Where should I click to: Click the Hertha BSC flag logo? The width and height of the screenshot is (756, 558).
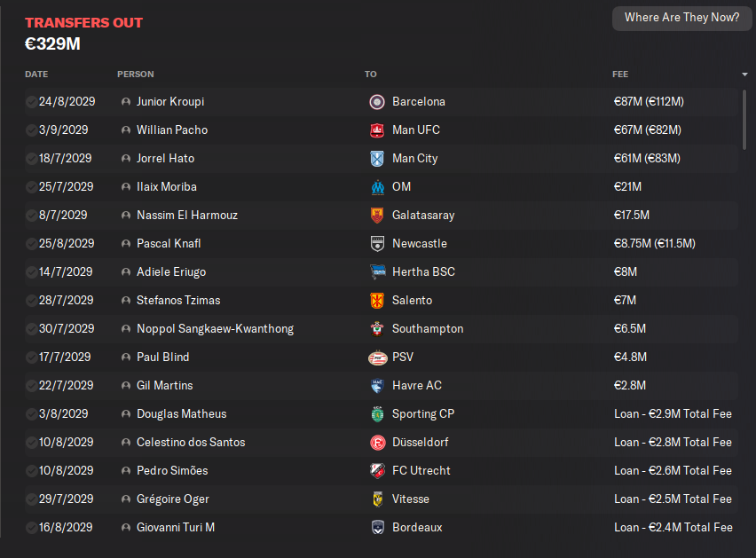[x=377, y=272]
